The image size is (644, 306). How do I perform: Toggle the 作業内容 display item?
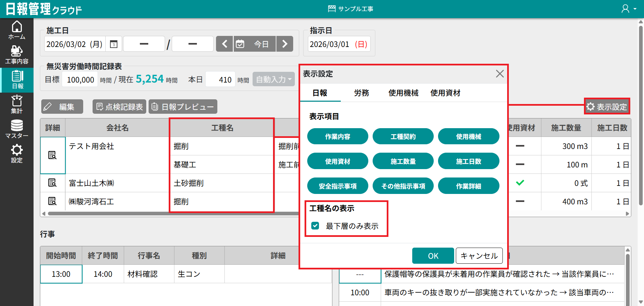pos(337,137)
